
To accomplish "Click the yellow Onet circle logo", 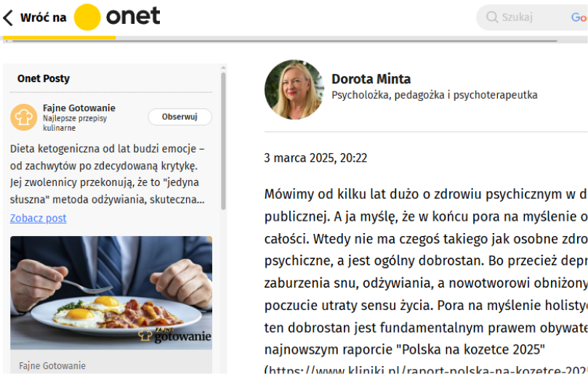I will point(87,17).
